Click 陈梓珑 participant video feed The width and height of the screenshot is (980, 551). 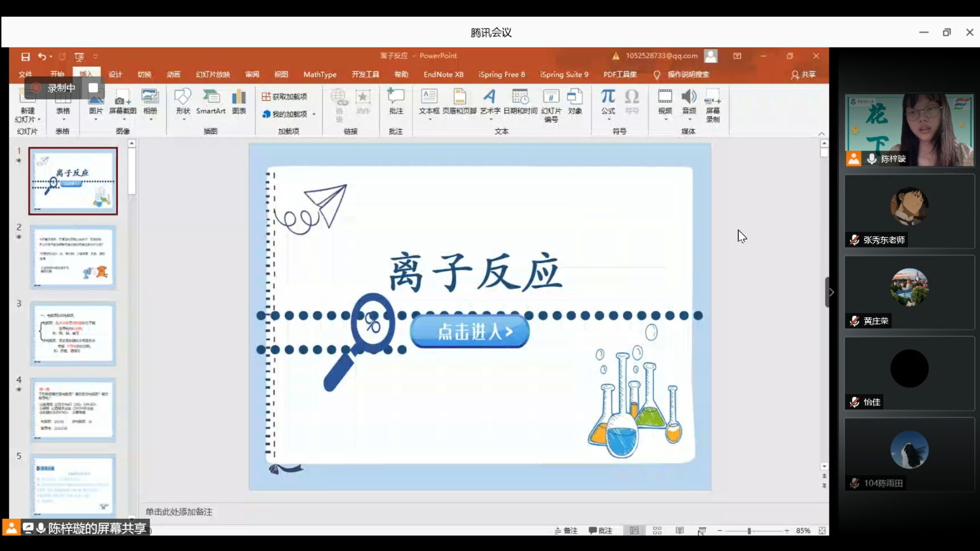pyautogui.click(x=908, y=129)
